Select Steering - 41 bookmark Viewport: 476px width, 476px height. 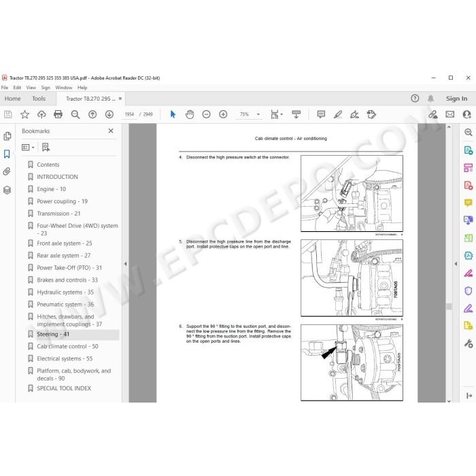53,334
